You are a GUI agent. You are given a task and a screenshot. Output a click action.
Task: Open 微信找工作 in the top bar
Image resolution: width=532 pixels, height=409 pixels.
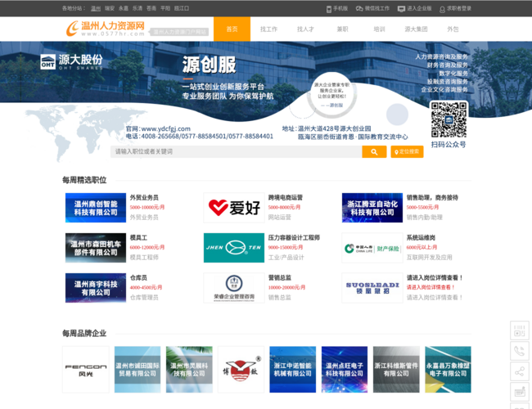(374, 8)
